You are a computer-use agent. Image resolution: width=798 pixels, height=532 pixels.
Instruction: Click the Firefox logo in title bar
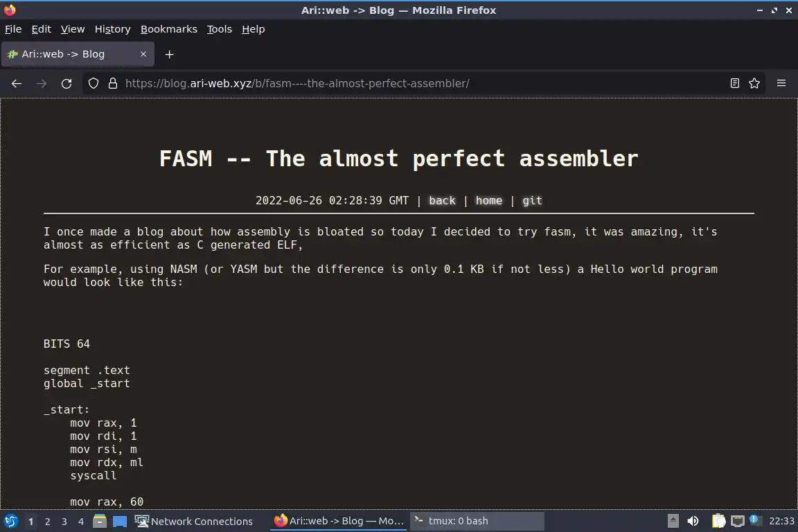(10, 10)
